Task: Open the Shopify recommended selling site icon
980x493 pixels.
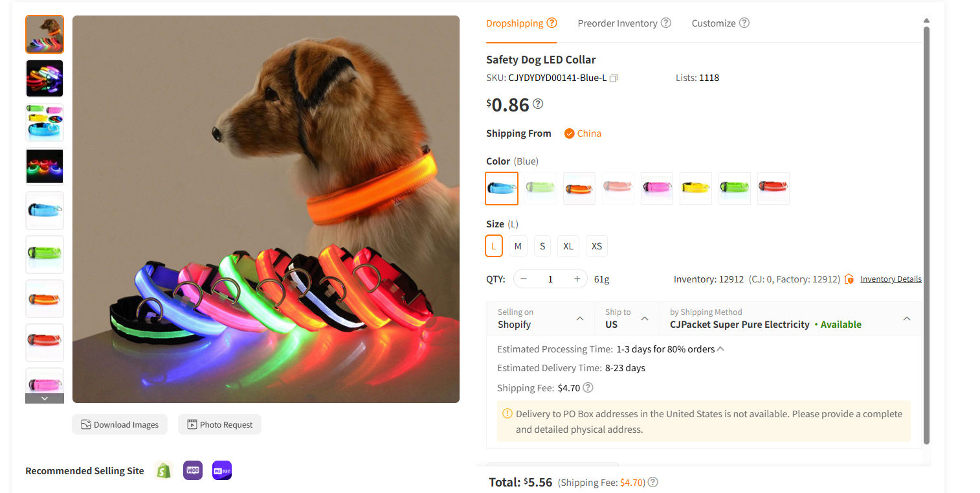Action: [163, 470]
